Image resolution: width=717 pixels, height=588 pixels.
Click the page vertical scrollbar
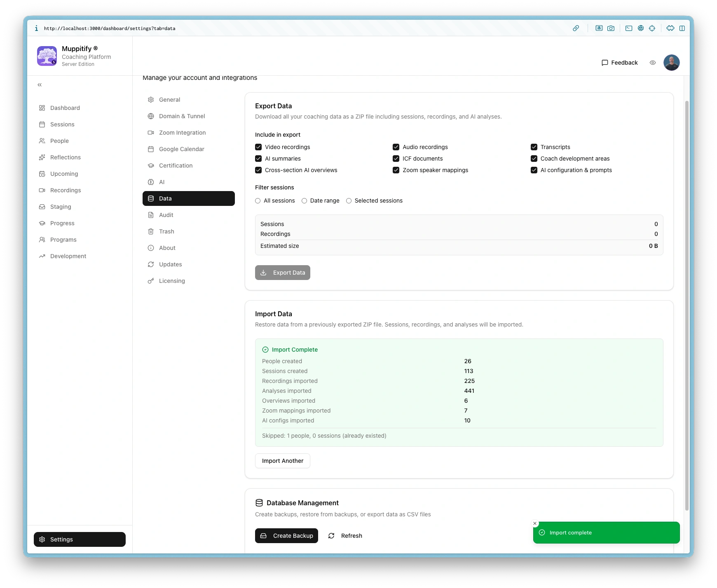point(687,305)
